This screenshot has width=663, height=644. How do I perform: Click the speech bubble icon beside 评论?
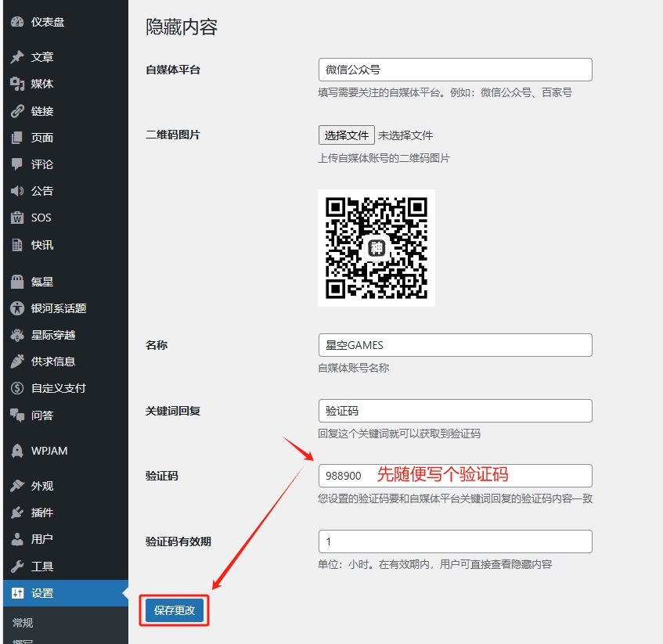(x=17, y=164)
